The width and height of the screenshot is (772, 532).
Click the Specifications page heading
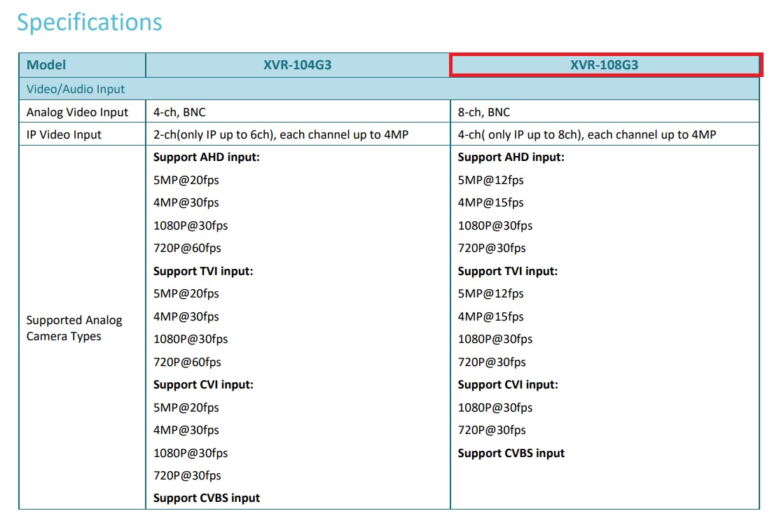point(90,22)
